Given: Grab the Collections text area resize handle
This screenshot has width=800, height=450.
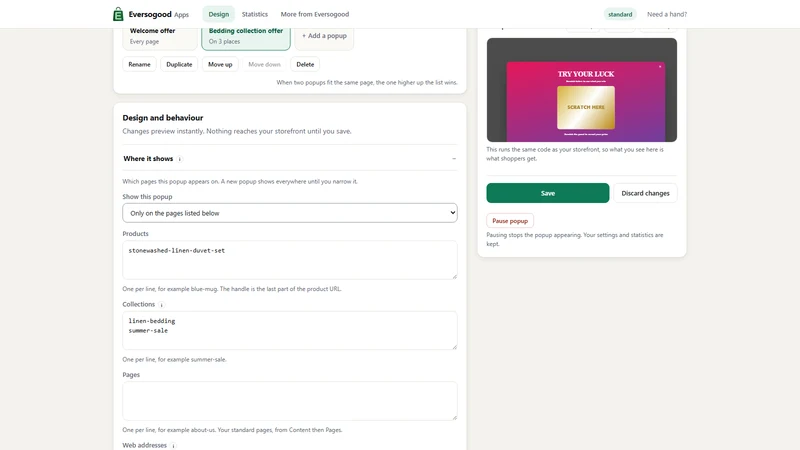Looking at the screenshot, I should coord(454,346).
